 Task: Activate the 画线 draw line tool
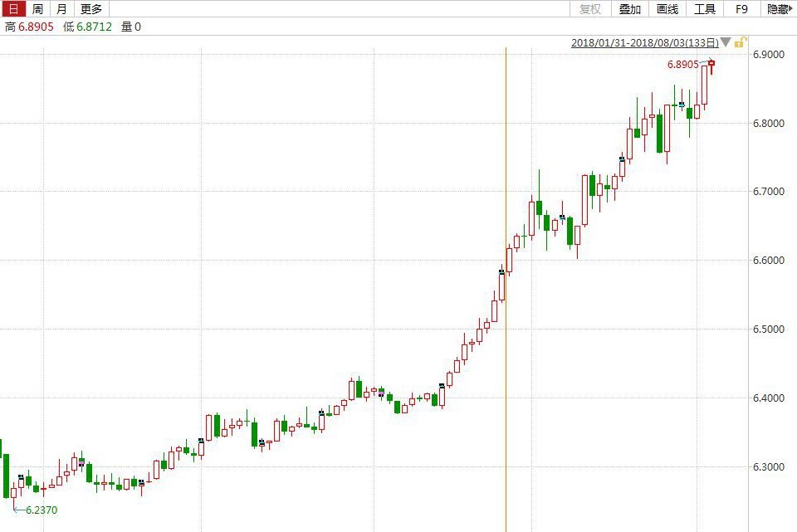tap(667, 9)
